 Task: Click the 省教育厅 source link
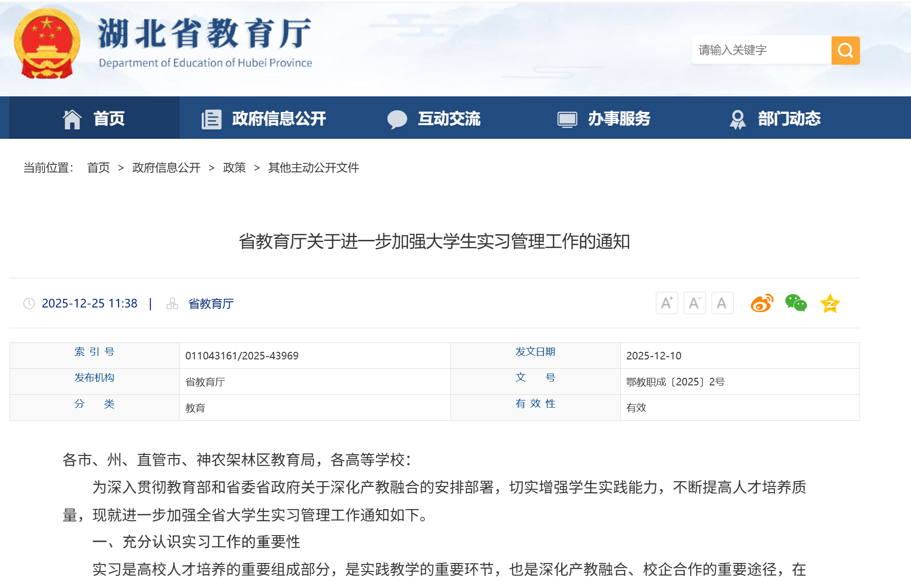coord(211,304)
